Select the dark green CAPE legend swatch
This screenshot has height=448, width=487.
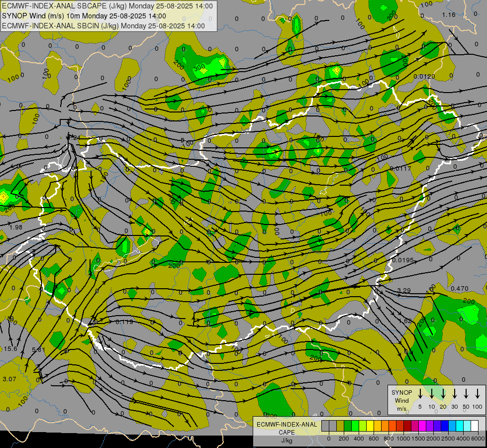[x=348, y=426]
